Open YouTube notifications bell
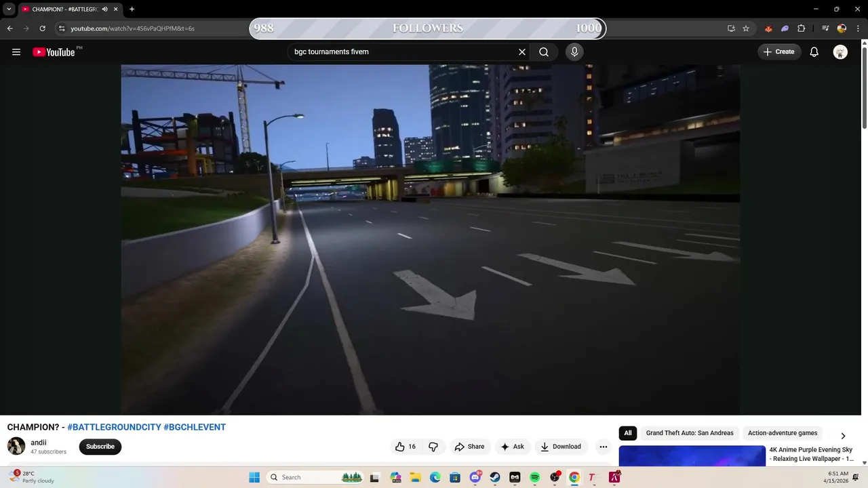 [814, 52]
